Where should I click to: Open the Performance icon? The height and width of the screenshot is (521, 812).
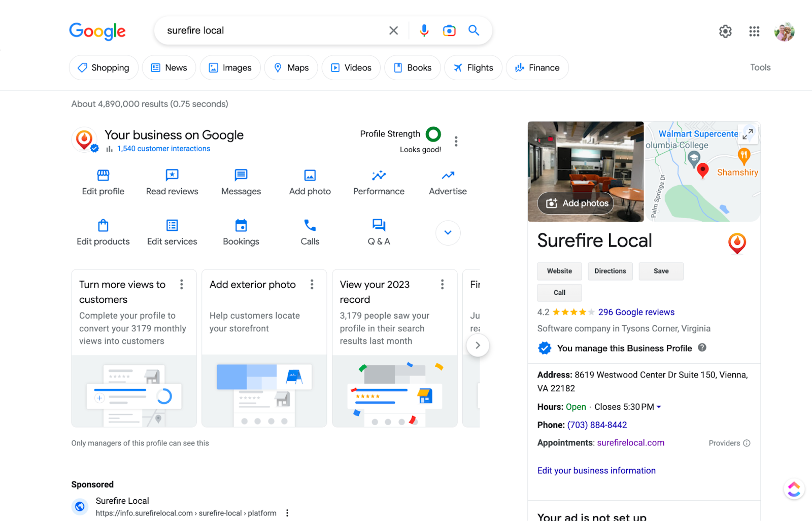tap(379, 176)
